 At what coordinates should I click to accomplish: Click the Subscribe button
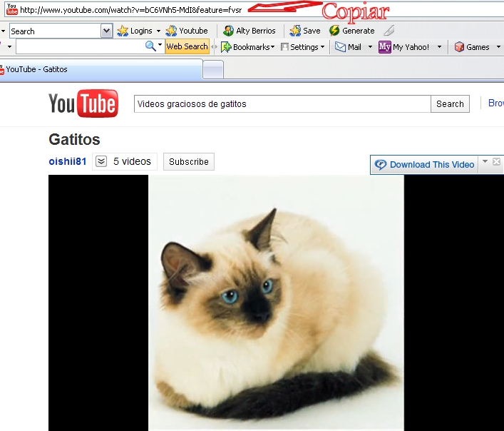coord(189,162)
